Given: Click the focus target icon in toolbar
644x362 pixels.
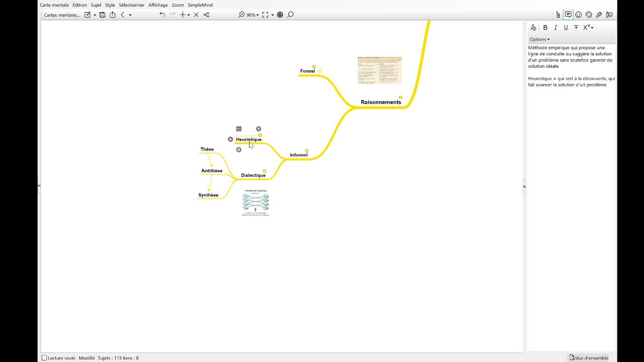Looking at the screenshot, I should click(280, 15).
